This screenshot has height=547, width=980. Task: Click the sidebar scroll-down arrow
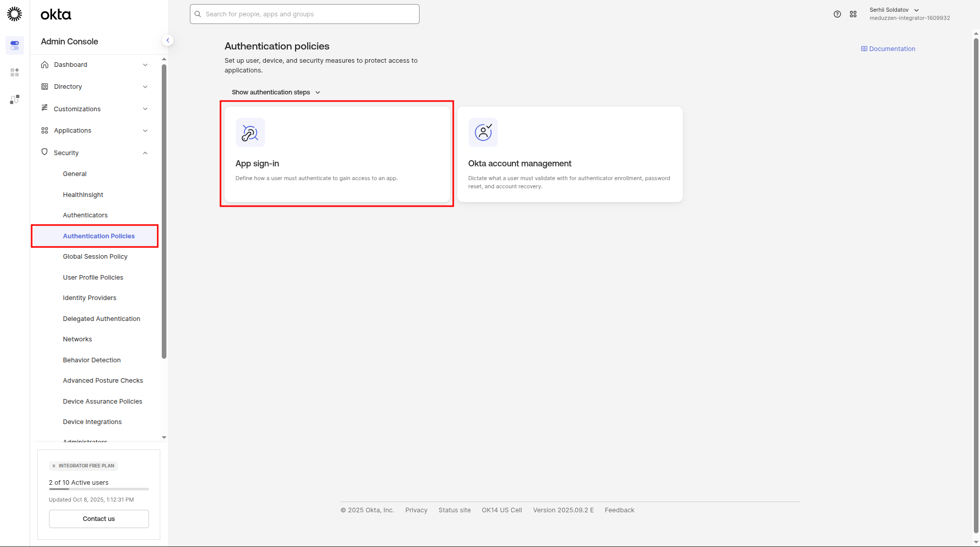(164, 437)
